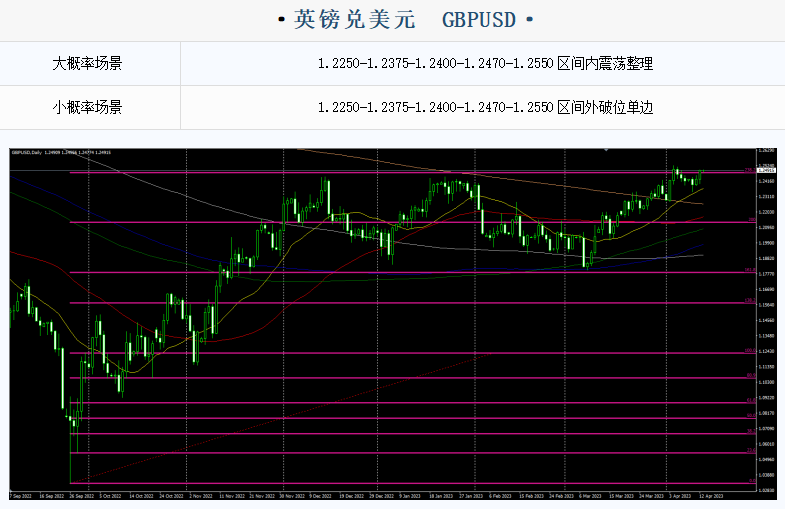Click the 161.8 Fibonacci level label
The width and height of the screenshot is (785, 509).
pyautogui.click(x=750, y=270)
